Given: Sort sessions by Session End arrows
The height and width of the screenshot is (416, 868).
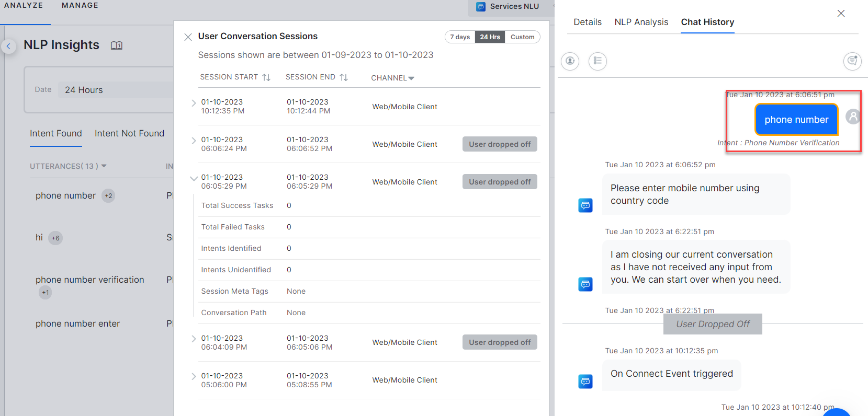Looking at the screenshot, I should point(344,77).
